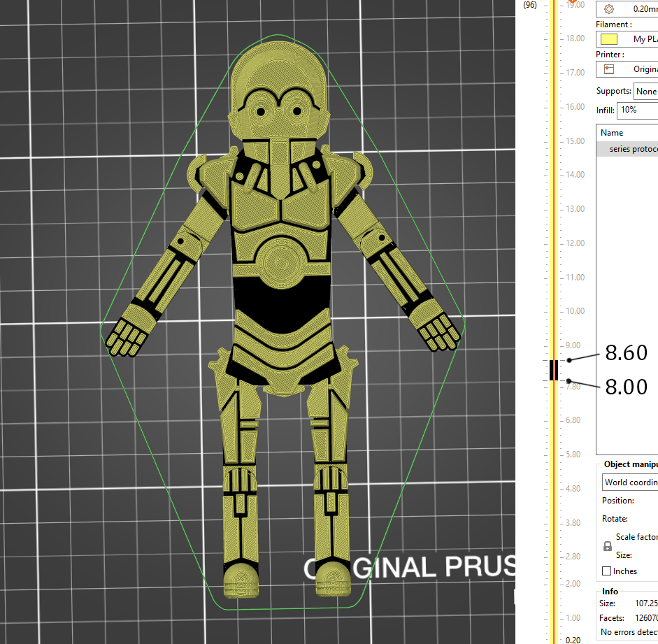Click the No errors detected text

(629, 632)
